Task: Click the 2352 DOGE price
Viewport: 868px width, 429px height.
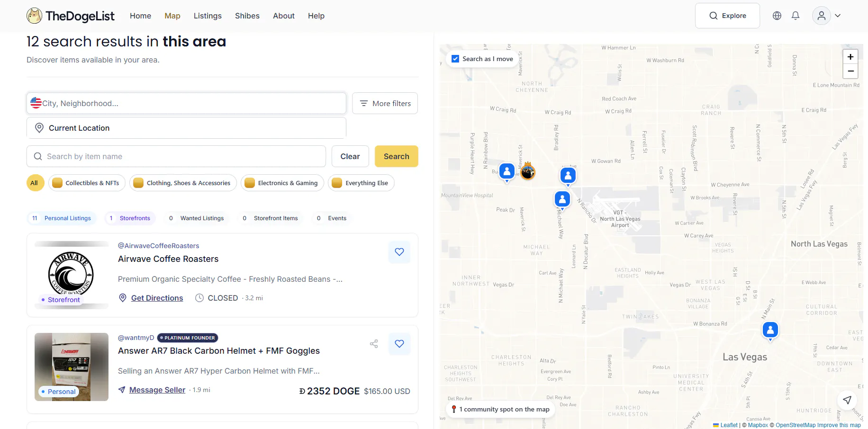Action: click(329, 391)
